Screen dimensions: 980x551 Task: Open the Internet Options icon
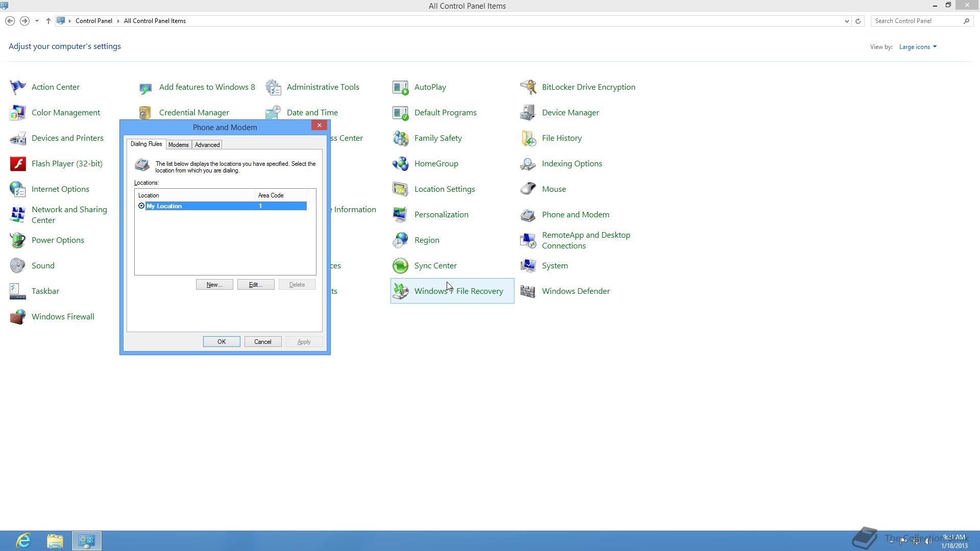(x=18, y=189)
